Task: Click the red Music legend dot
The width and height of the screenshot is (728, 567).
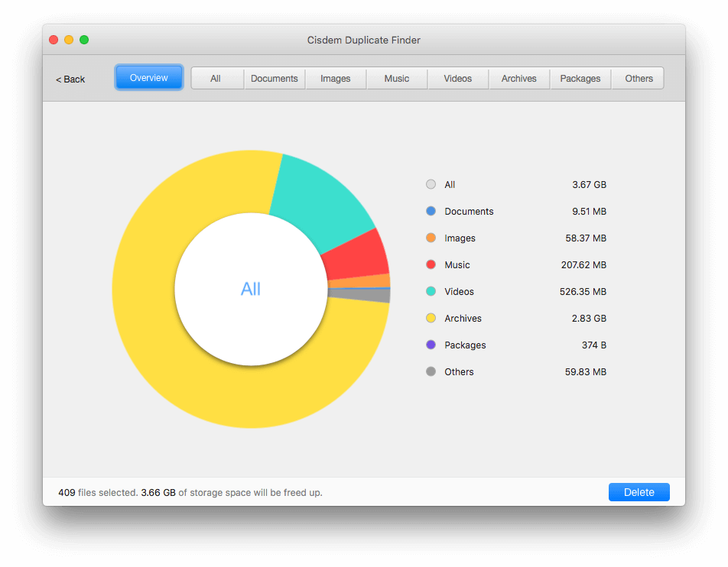Action: (x=431, y=264)
